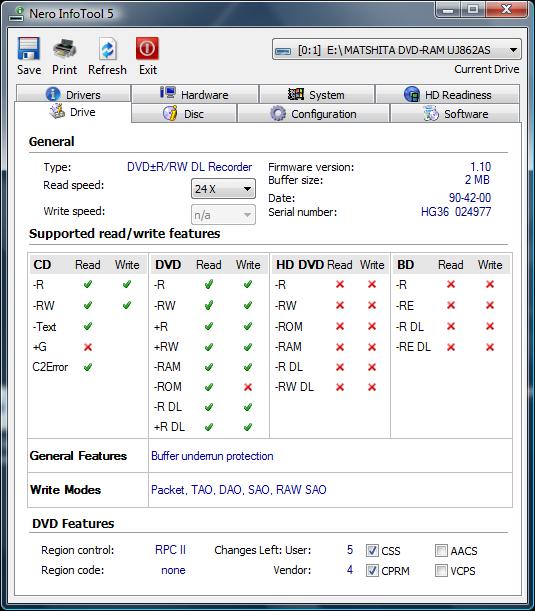Click the Print printer icon
The height and width of the screenshot is (611, 535).
click(64, 48)
